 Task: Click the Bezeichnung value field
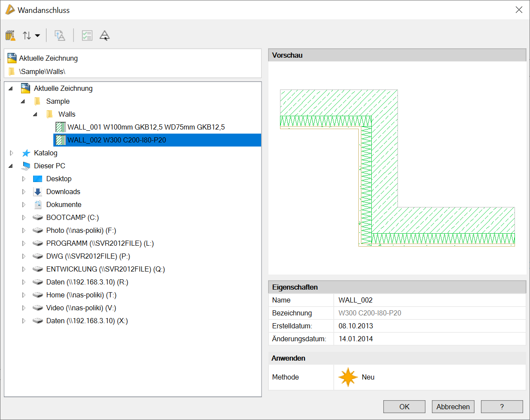tap(429, 313)
